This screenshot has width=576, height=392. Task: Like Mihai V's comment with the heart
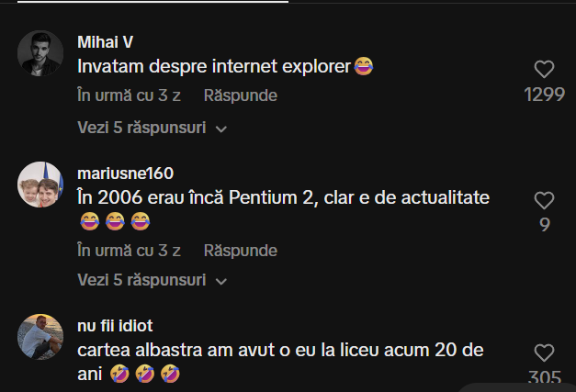[544, 69]
